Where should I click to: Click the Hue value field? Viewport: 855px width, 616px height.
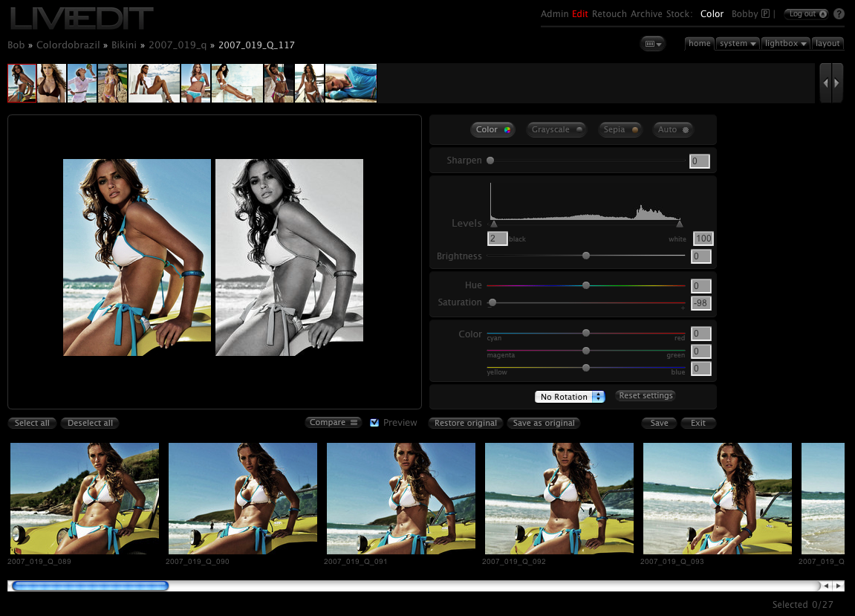pos(701,286)
